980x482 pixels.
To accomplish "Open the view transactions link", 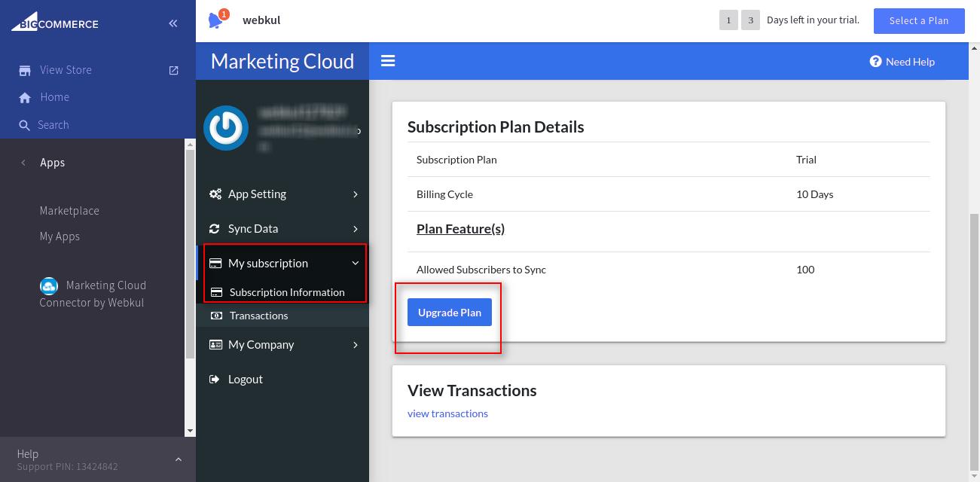I will click(447, 413).
